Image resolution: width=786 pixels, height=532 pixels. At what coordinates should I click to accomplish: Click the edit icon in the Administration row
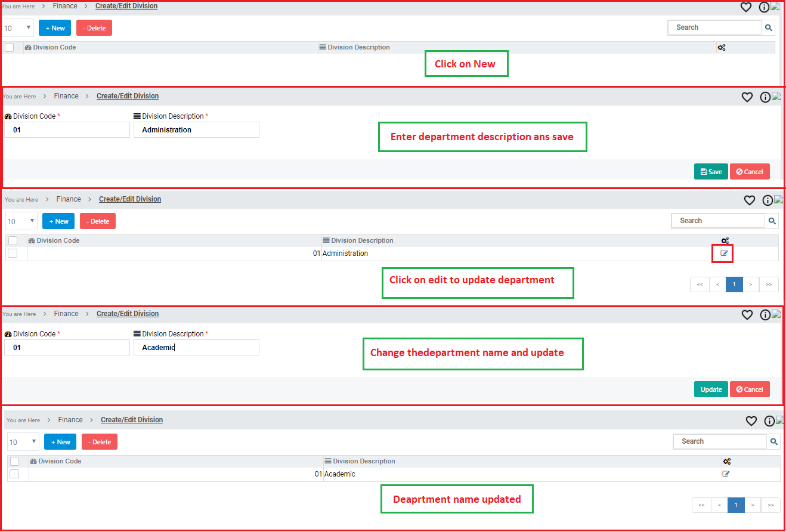click(x=725, y=253)
